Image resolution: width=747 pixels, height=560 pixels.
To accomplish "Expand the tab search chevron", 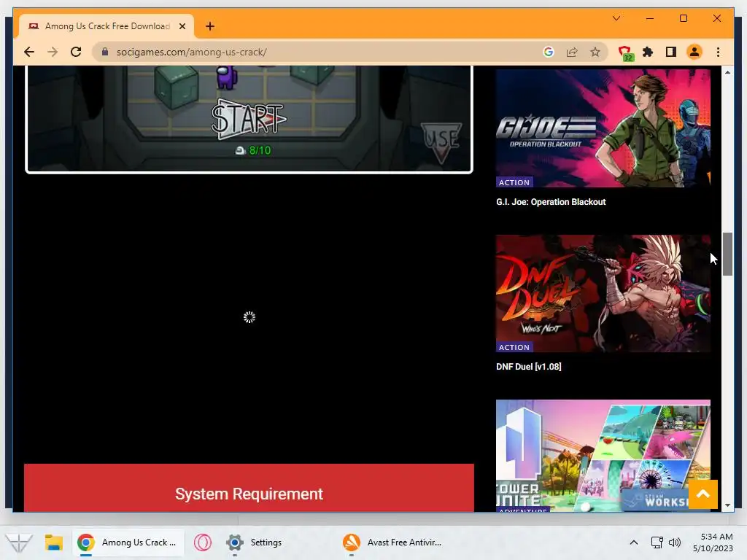I will 616,18.
